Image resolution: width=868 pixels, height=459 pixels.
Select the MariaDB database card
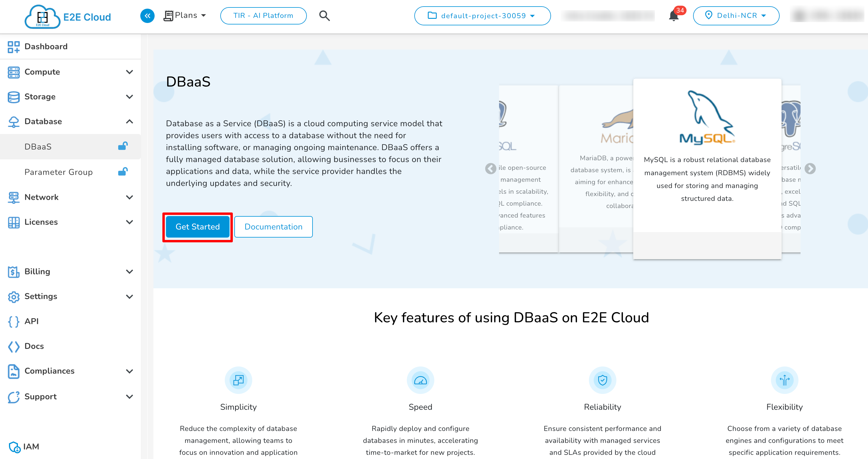pos(596,169)
